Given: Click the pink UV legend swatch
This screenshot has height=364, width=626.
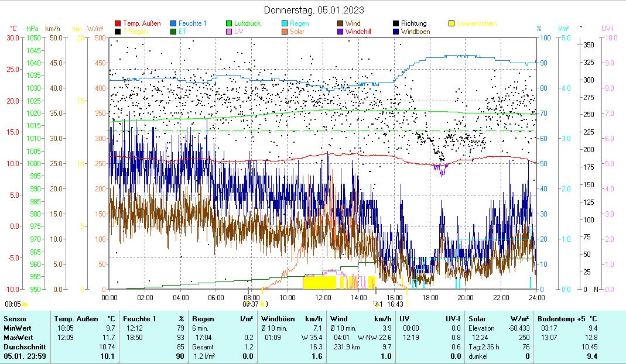Looking at the screenshot, I should (229, 32).
